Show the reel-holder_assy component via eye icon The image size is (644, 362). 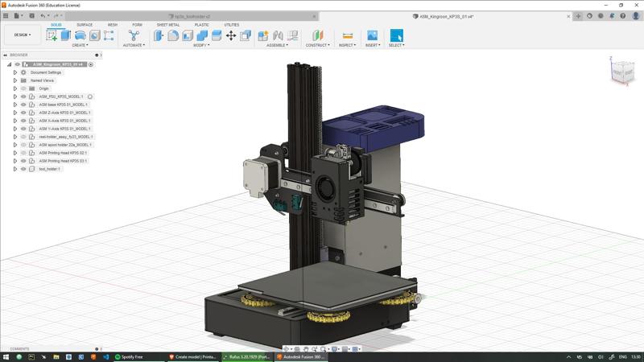click(x=23, y=137)
